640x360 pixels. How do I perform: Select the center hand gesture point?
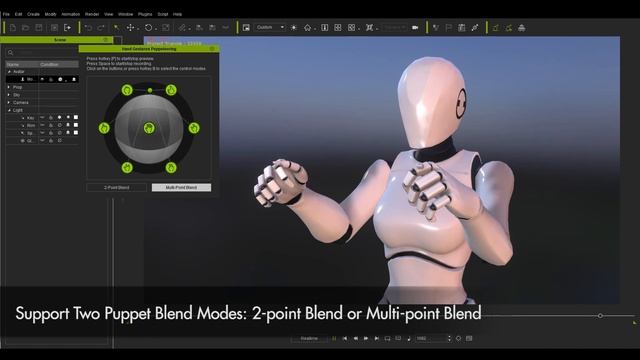tap(149, 128)
